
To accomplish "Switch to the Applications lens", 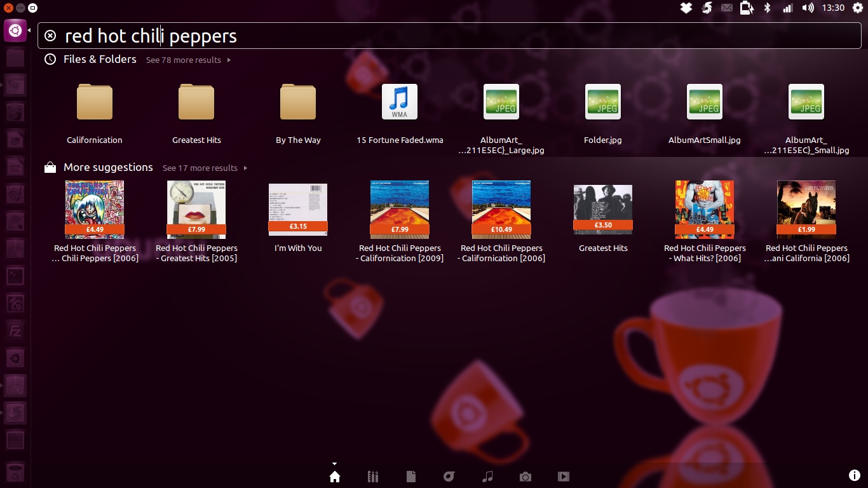I will pyautogui.click(x=373, y=477).
